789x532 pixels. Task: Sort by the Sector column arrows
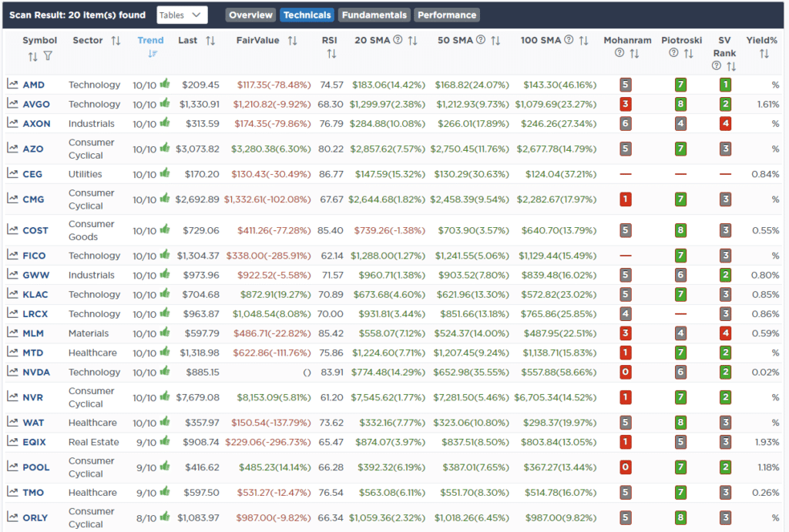(116, 41)
